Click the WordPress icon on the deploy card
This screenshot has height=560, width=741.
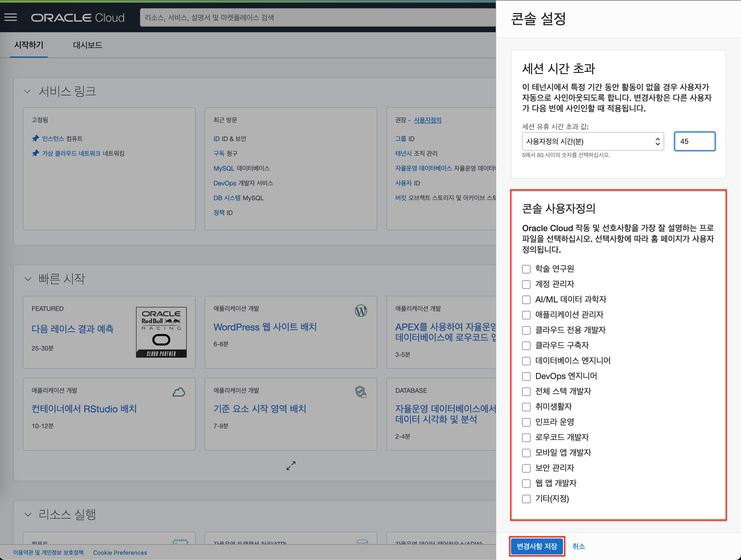361,311
